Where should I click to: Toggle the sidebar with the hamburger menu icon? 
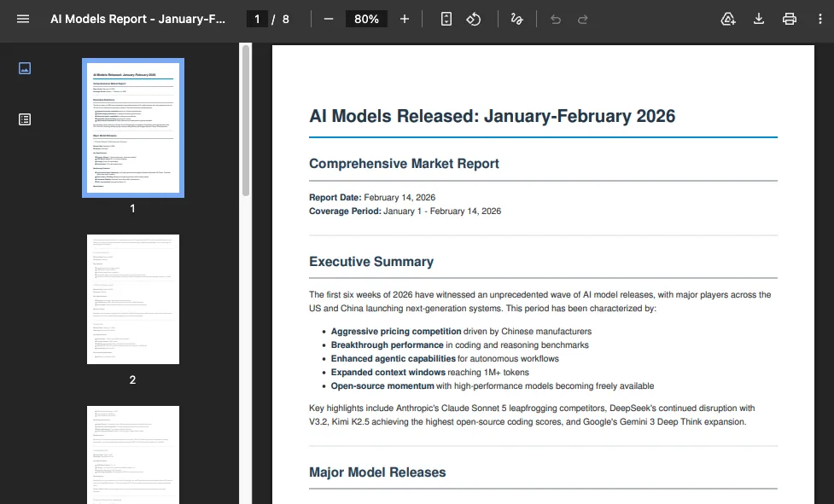click(23, 19)
